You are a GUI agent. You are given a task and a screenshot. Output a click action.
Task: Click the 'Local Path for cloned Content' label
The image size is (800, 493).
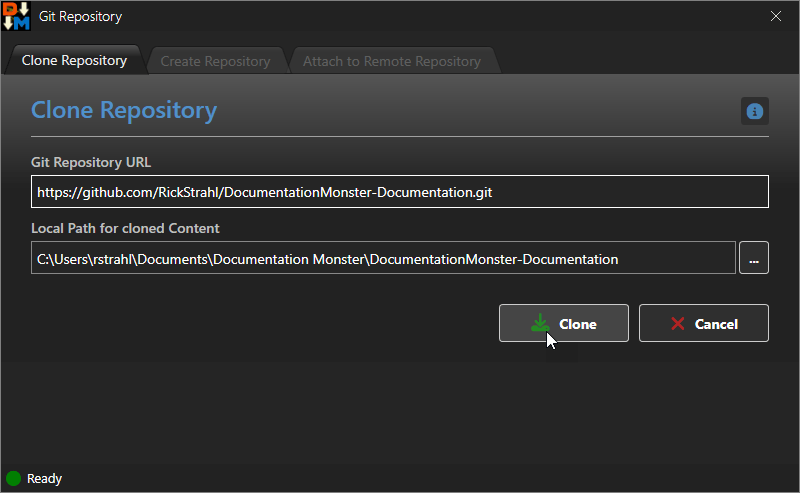pyautogui.click(x=125, y=228)
